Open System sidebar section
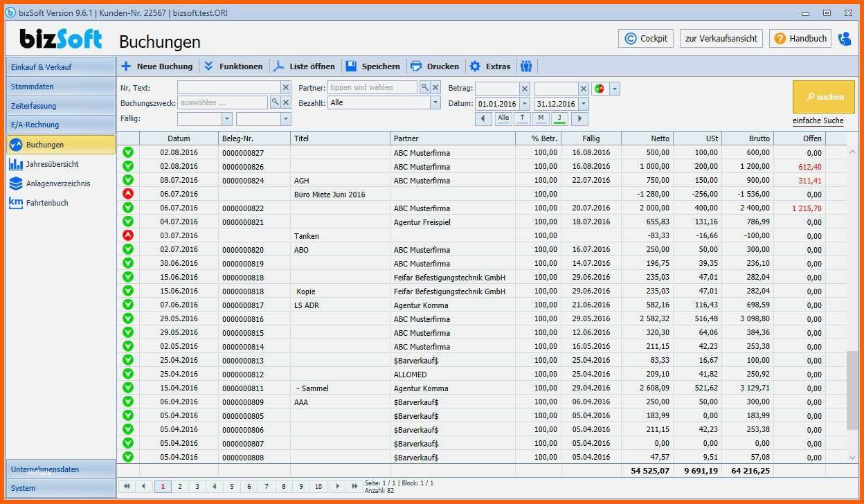The height and width of the screenshot is (504, 864). click(61, 488)
